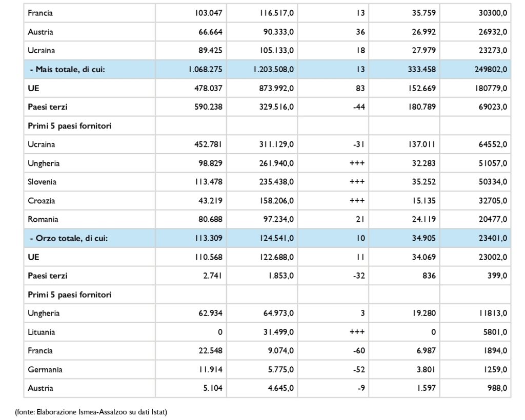Select the value 122.688,0
Image resolution: width=525 pixels, height=420 pixels.
[x=276, y=257]
